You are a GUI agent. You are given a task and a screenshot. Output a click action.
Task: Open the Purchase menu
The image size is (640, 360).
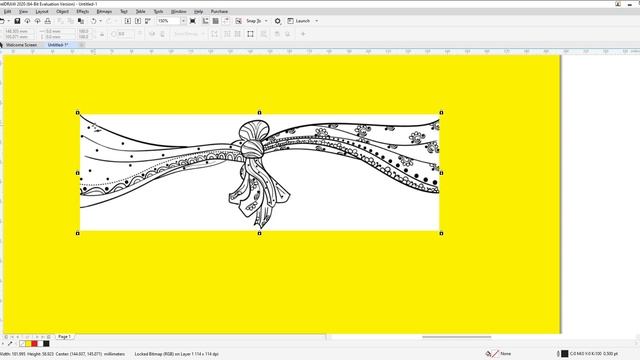pyautogui.click(x=219, y=11)
